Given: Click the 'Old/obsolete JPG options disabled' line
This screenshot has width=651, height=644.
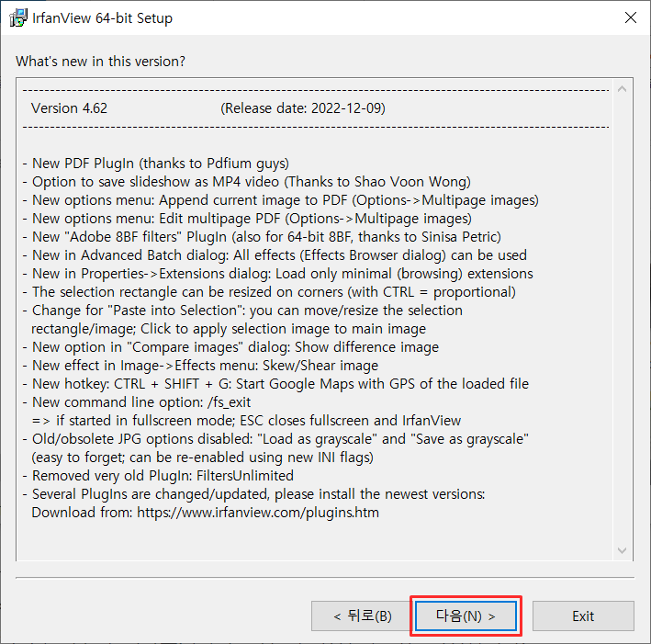Looking at the screenshot, I should click(x=275, y=439).
